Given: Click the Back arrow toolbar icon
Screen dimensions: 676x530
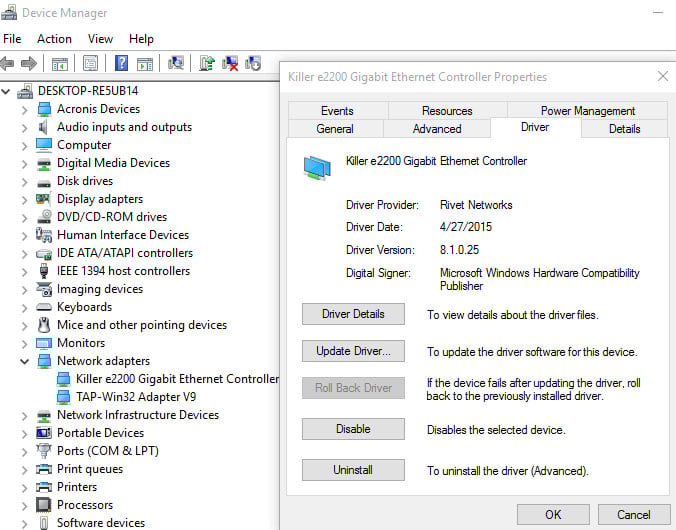Looking at the screenshot, I should click(7, 64).
